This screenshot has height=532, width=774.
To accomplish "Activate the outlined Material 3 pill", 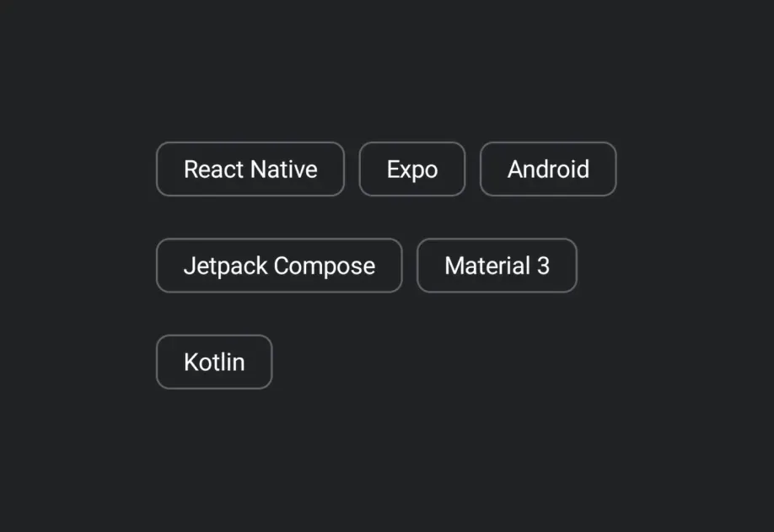I will pos(497,266).
